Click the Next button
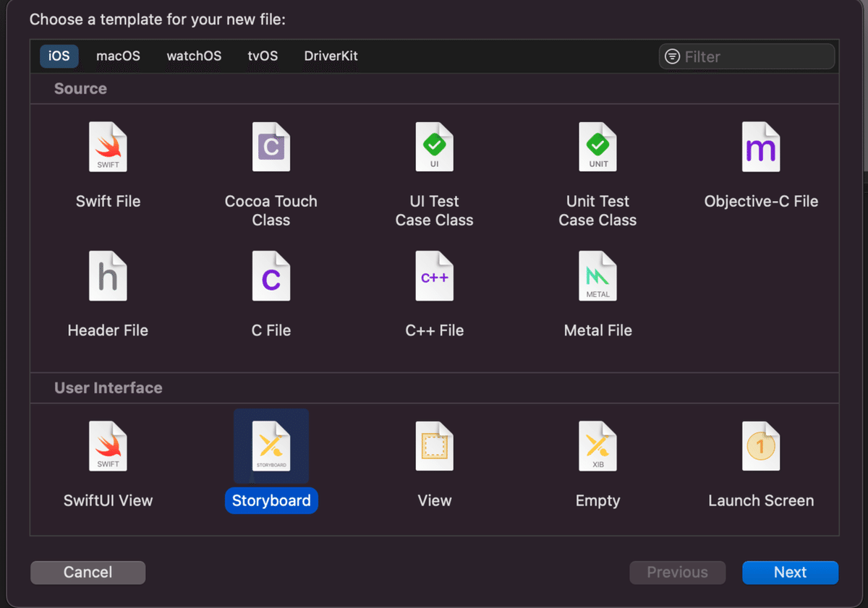Image resolution: width=868 pixels, height=608 pixels. pyautogui.click(x=790, y=573)
